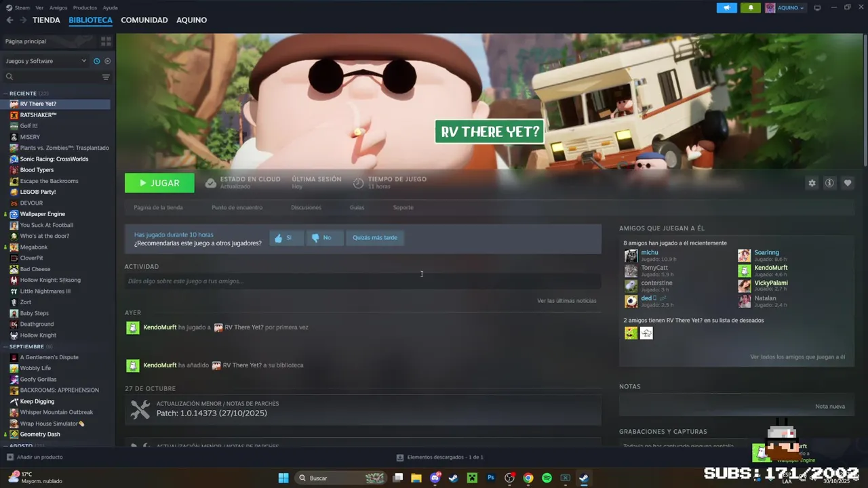Collapse the SEPTIEMBRE category
The image size is (868, 488).
(x=26, y=346)
